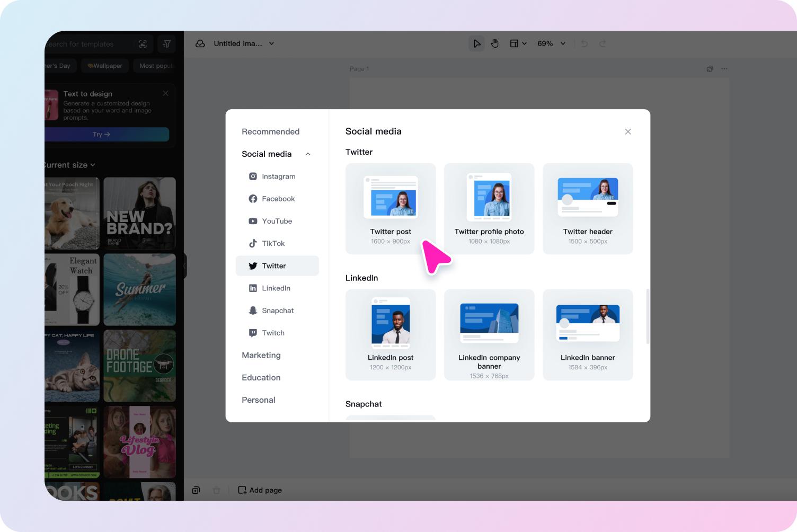Click the duplicate page icon at bottom
The height and width of the screenshot is (532, 797).
click(196, 490)
